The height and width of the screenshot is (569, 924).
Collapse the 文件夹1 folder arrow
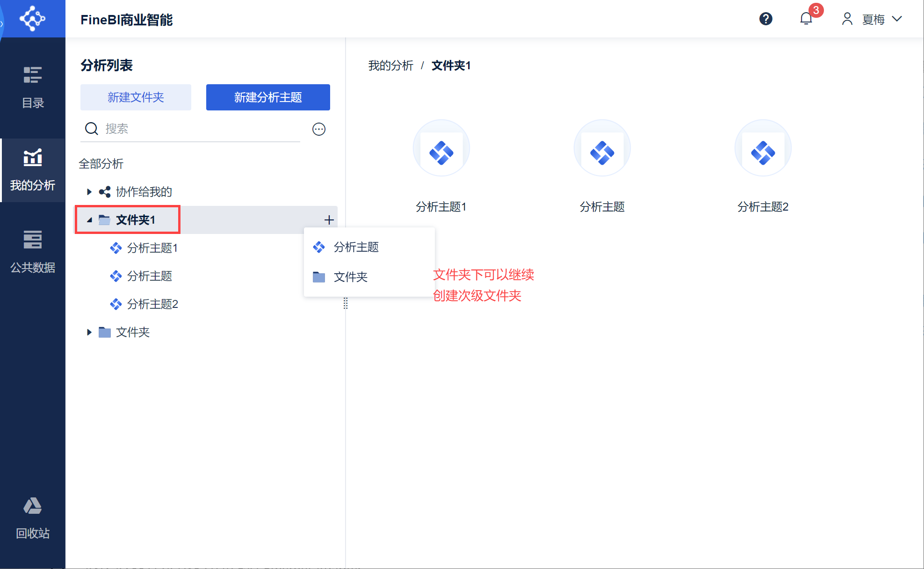point(89,220)
